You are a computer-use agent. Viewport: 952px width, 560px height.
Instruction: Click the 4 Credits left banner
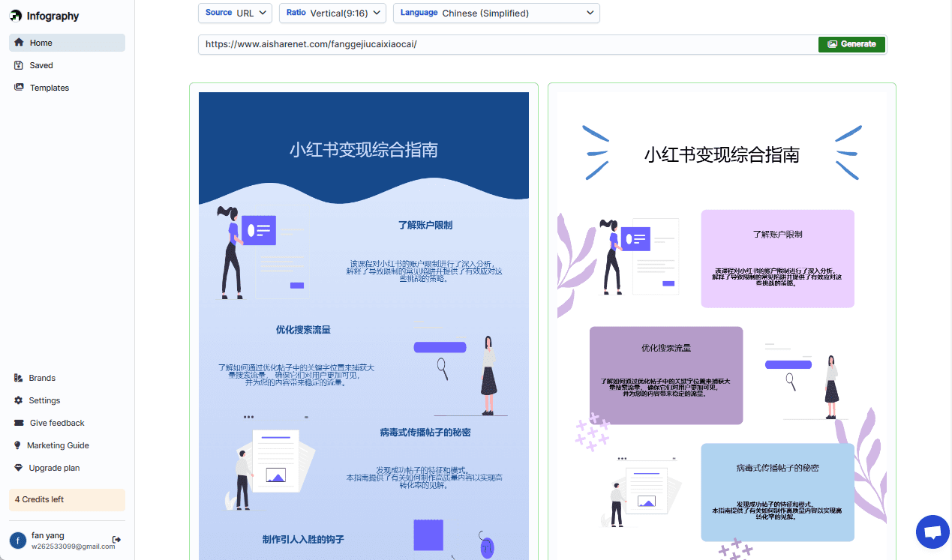pos(67,499)
